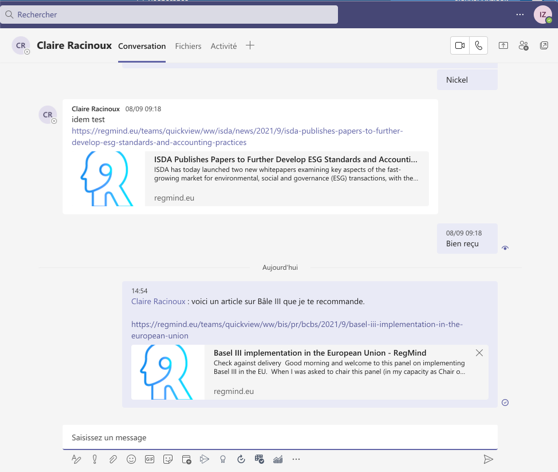This screenshot has height=472, width=558.
Task: Click the sent status checkmark icon
Action: pyautogui.click(x=505, y=403)
